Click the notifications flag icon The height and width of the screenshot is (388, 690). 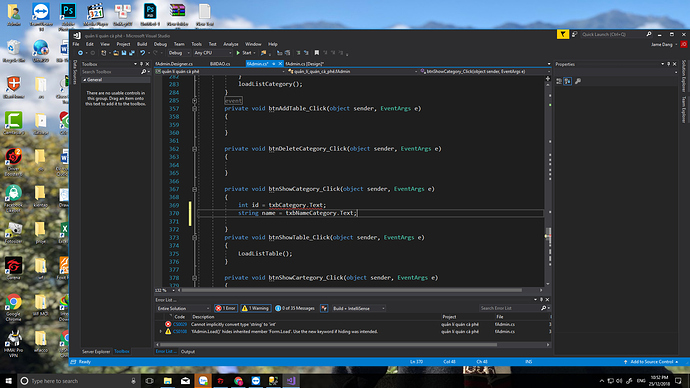(x=562, y=34)
